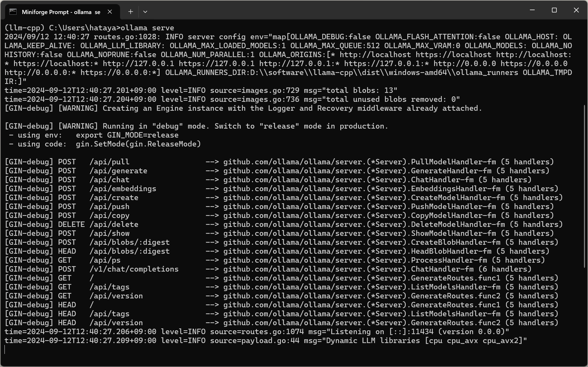Minimize the terminal window

pyautogui.click(x=532, y=10)
